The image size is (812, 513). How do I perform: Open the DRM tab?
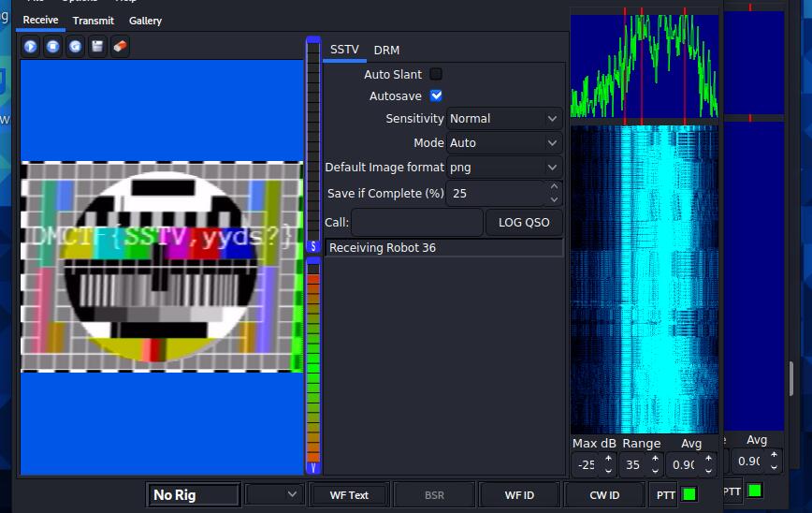(386, 50)
